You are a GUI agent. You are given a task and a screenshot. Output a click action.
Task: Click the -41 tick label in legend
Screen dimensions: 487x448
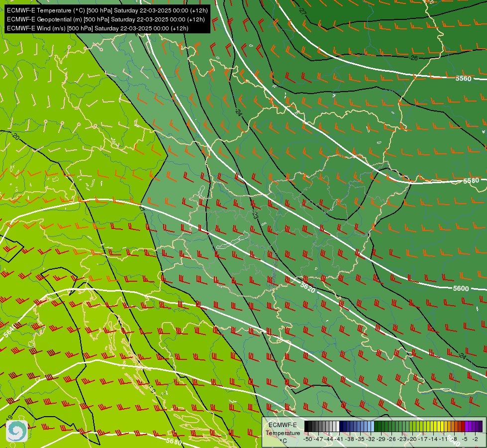point(339,439)
